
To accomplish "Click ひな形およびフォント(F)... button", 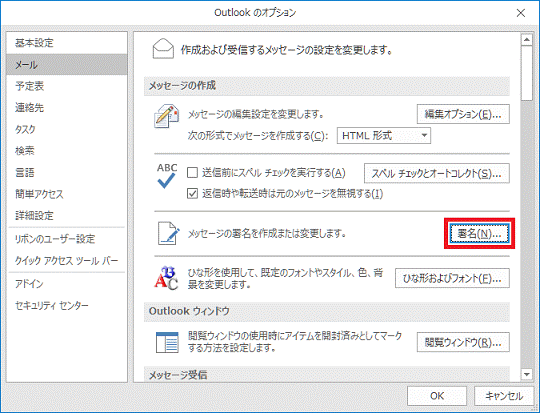I will pos(452,278).
